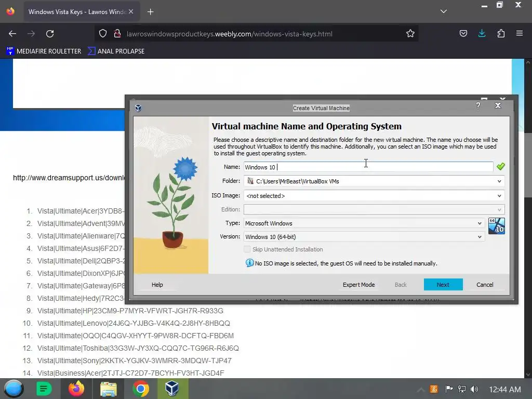The height and width of the screenshot is (399, 532).
Task: Switch to Firefox in the taskbar
Action: click(x=76, y=389)
